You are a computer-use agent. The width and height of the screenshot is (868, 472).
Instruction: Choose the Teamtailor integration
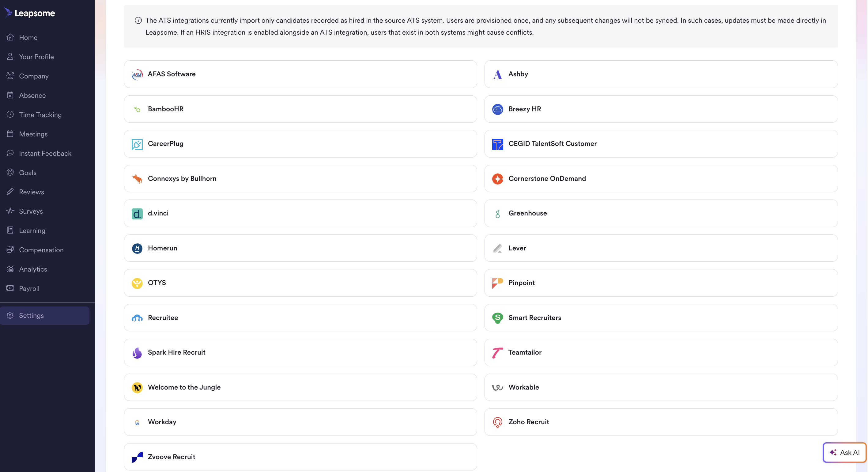point(660,352)
